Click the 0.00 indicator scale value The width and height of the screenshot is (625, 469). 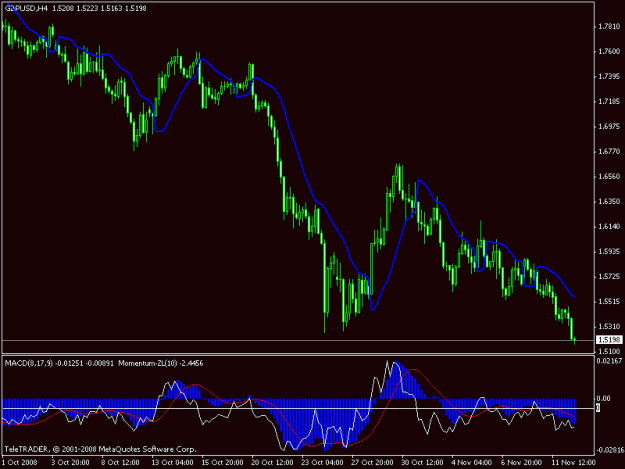click(603, 398)
